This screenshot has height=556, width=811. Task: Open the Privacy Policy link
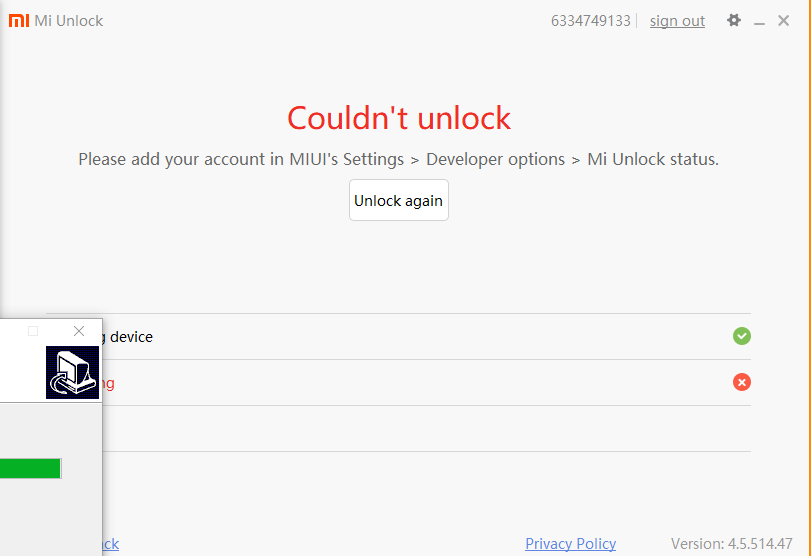click(570, 543)
